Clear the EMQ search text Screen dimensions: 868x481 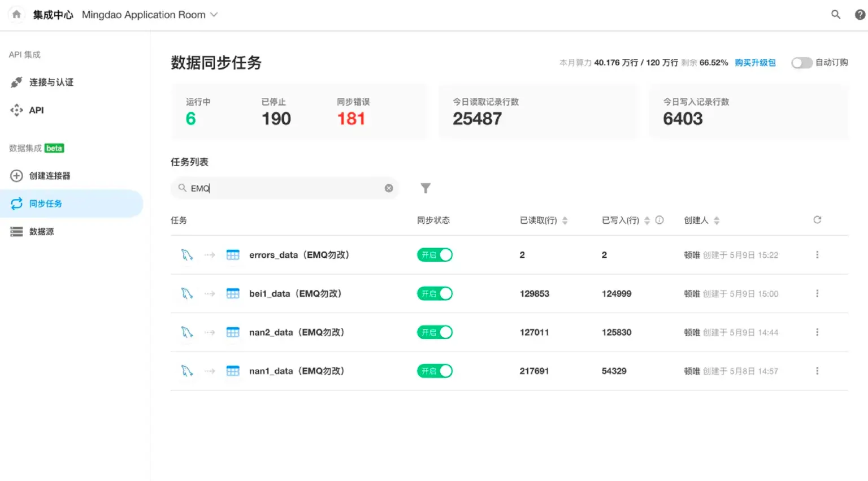(388, 188)
